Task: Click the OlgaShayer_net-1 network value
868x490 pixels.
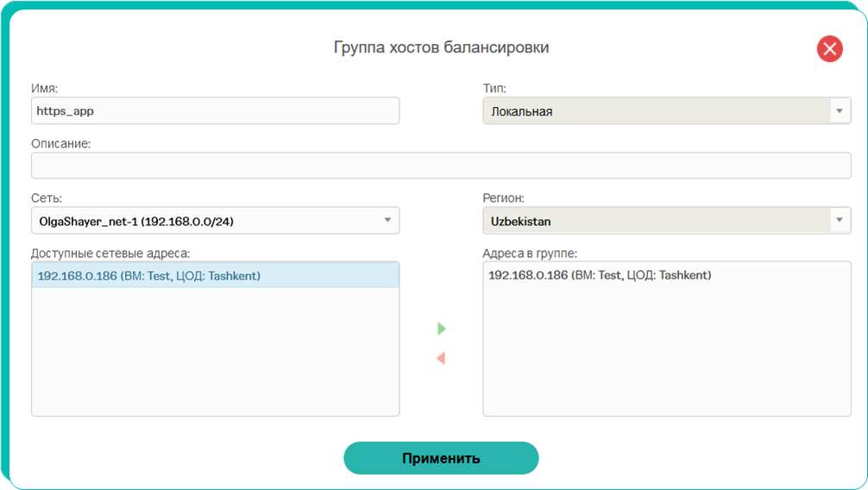Action: coord(136,222)
